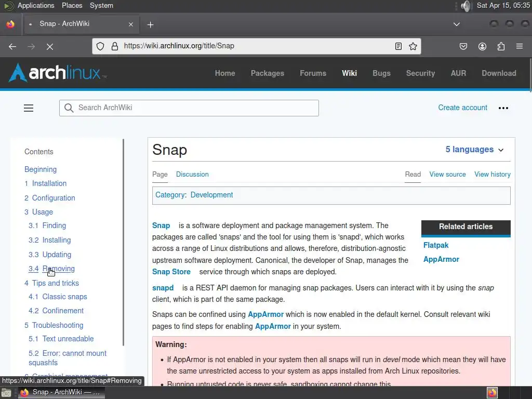Jump to 3.1 Finding subsection
Image resolution: width=532 pixels, height=399 pixels.
pos(47,225)
